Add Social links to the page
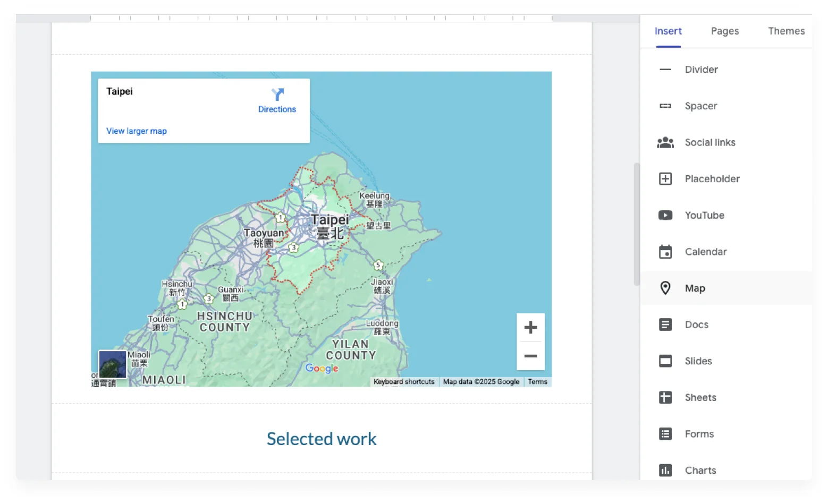The image size is (828, 504). coord(726,142)
